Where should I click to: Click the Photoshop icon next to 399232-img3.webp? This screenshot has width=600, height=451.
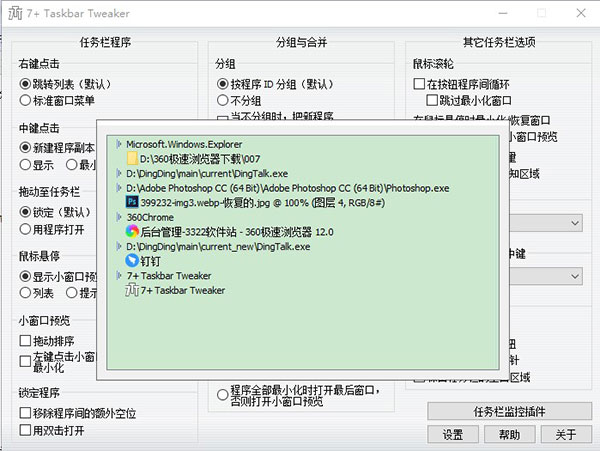[x=132, y=202]
